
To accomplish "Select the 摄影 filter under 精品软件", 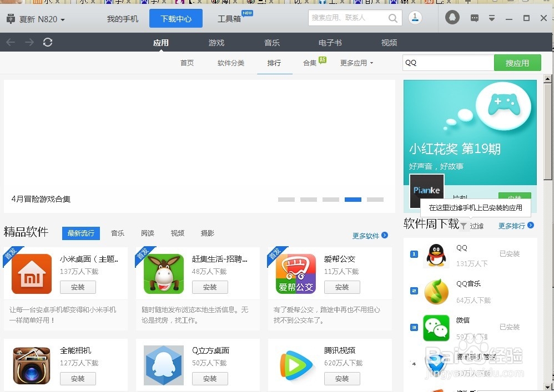I will click(208, 233).
